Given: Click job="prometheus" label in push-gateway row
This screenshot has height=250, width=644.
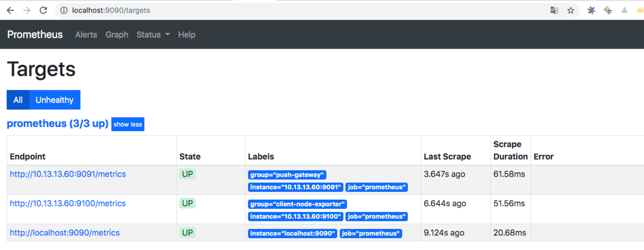Looking at the screenshot, I should click(x=377, y=187).
